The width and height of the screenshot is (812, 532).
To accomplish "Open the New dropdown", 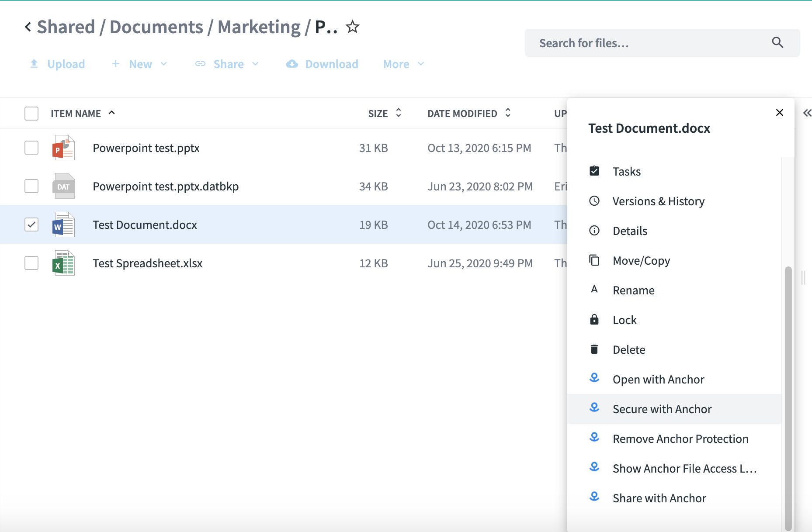I will click(x=140, y=64).
